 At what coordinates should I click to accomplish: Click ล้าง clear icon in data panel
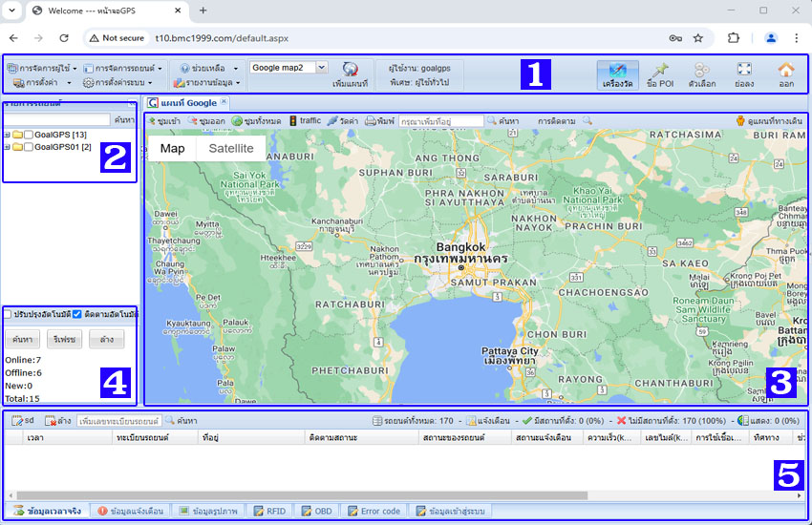pos(51,421)
